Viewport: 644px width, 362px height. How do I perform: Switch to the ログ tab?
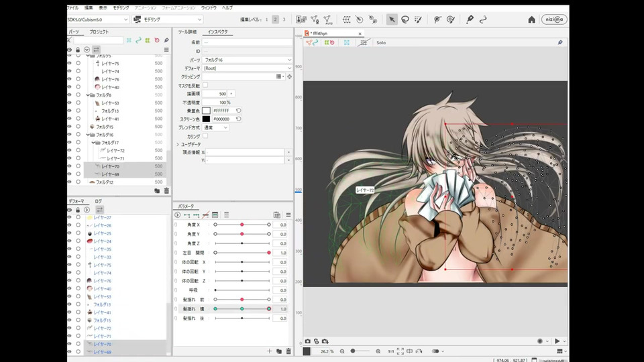pyautogui.click(x=98, y=201)
